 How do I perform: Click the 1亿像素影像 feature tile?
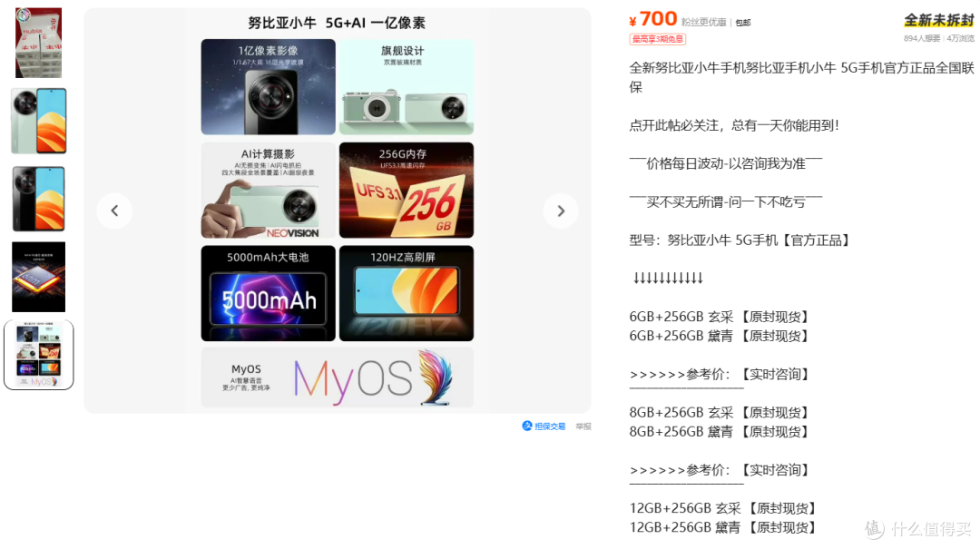pyautogui.click(x=268, y=87)
